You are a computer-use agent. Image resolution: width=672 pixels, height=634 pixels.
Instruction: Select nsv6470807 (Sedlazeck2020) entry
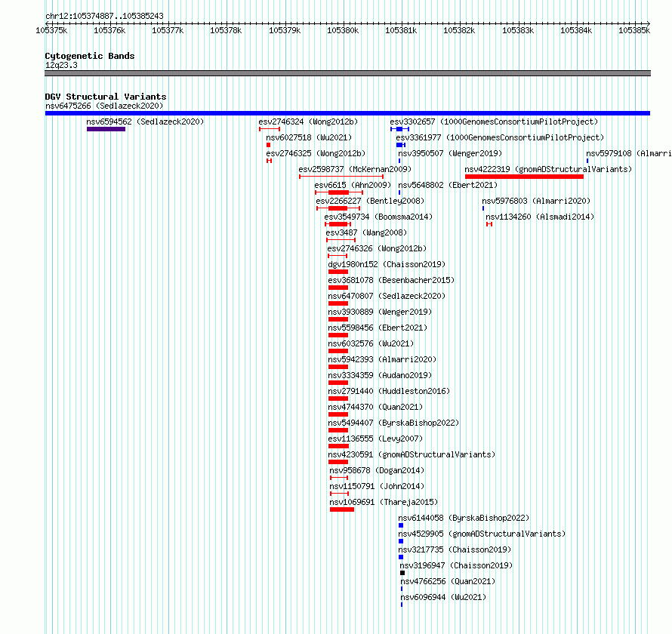(x=387, y=296)
